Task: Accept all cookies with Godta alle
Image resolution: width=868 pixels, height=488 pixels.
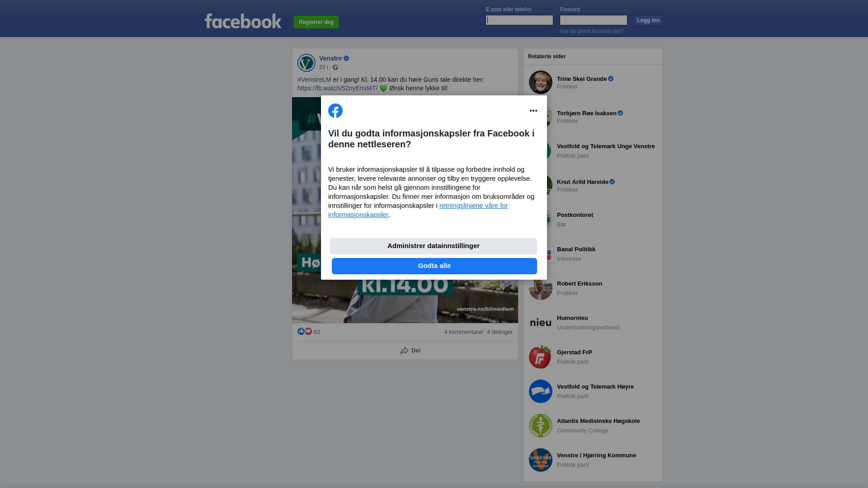Action: point(434,266)
